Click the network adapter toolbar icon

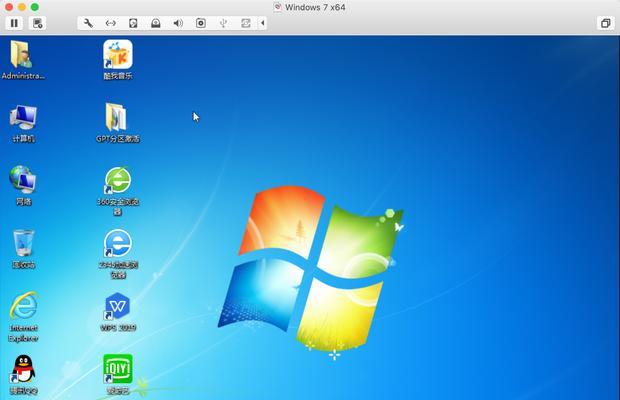click(x=111, y=23)
